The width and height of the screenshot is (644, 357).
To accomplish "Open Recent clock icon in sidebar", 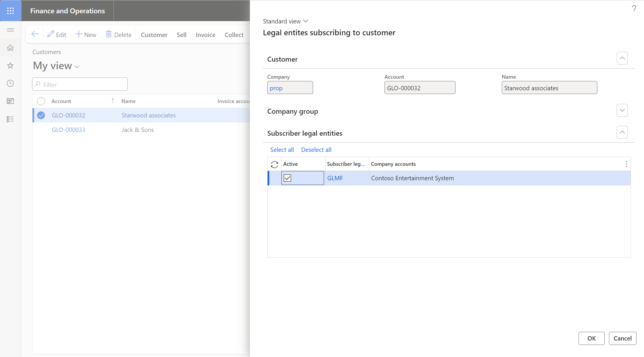I will (x=10, y=83).
